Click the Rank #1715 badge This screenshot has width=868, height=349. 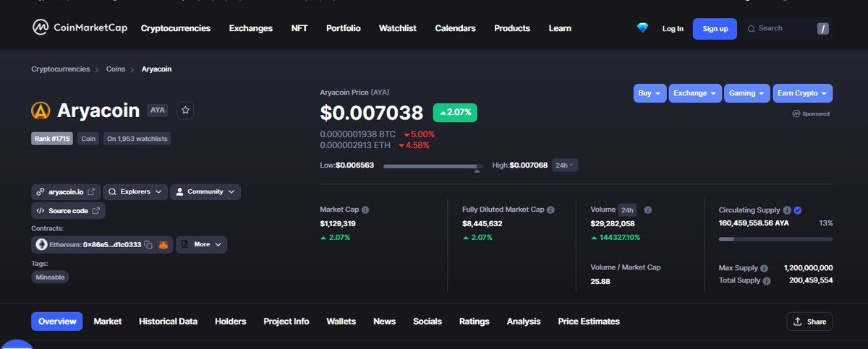pos(52,139)
